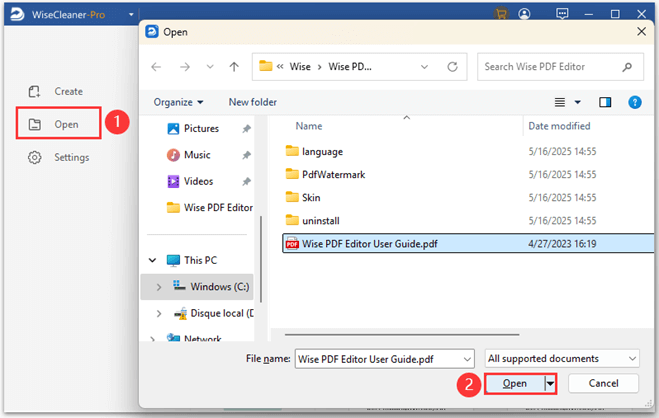Screen dimensions: 659x418
Task: Open Settings in the WiseCleaner sidebar
Action: tap(71, 158)
